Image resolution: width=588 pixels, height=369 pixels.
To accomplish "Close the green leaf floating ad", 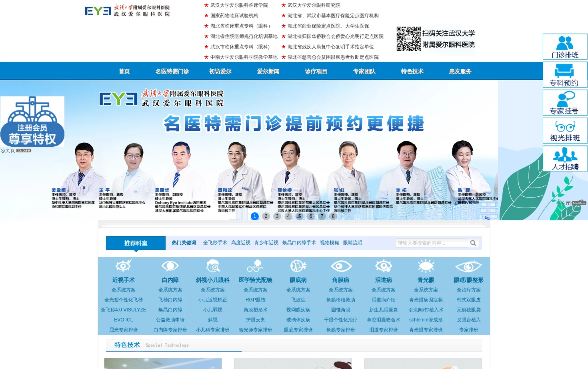I will coord(571,203).
